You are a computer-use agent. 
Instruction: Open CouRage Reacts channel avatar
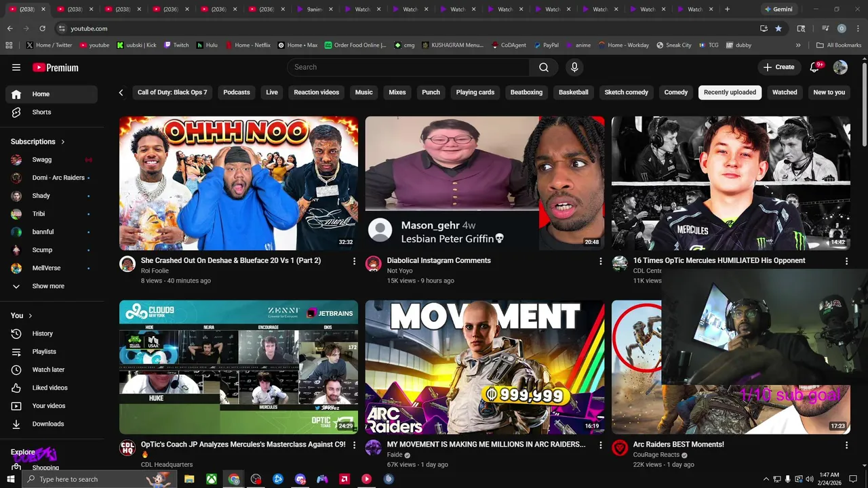[620, 448]
